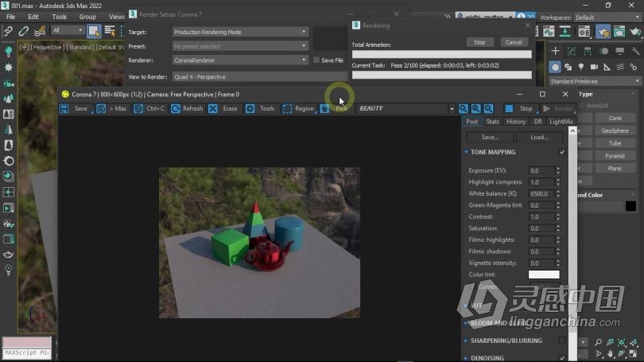Open the Standard Primitives dropdown
This screenshot has width=644, height=362.
click(594, 81)
